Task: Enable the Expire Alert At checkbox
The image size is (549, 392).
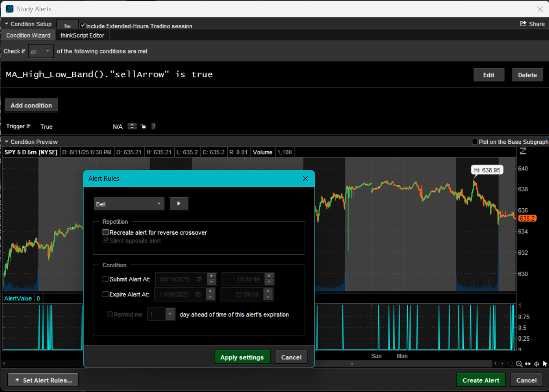Action: [x=105, y=294]
